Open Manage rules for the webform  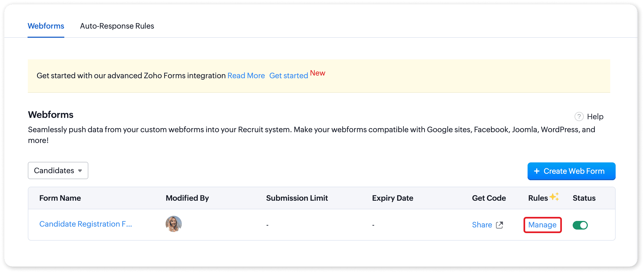point(542,225)
